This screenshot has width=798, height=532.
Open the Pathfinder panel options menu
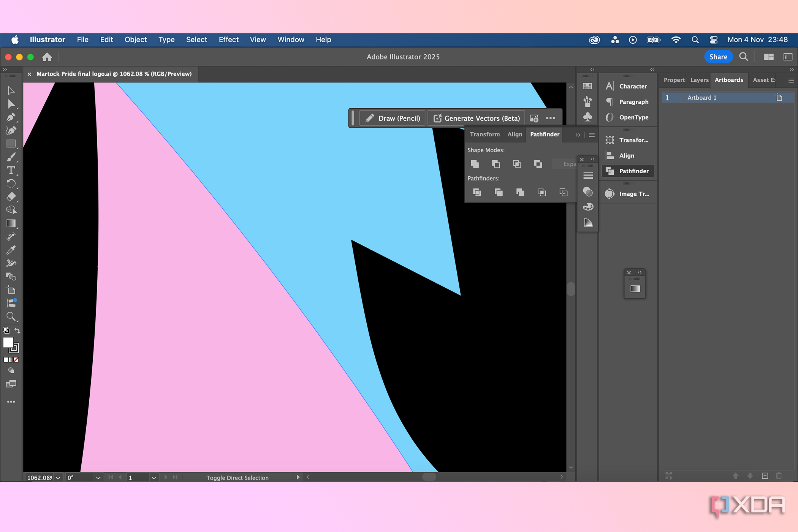click(592, 135)
